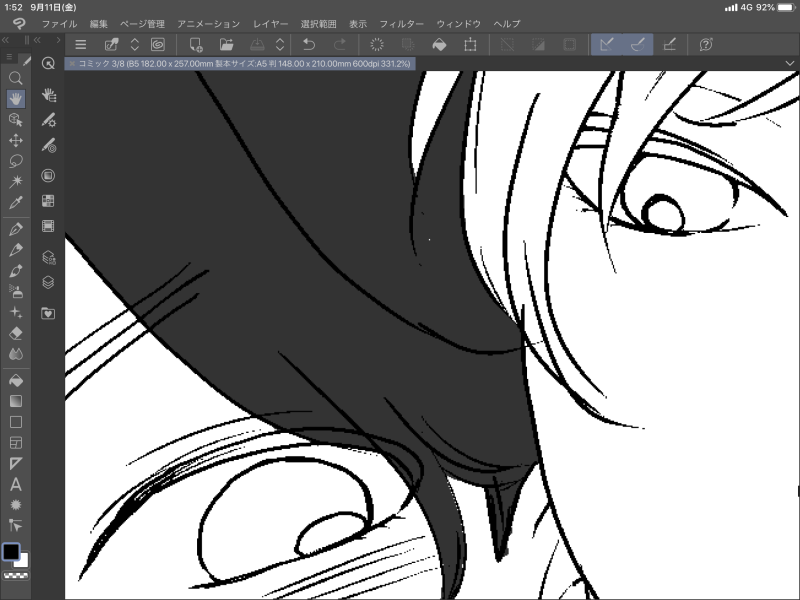800x600 pixels.
Task: Fill with the command bar bucket icon
Action: (x=439, y=45)
